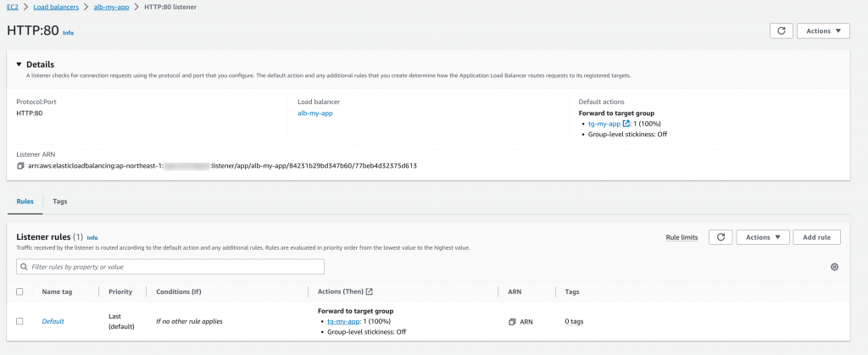This screenshot has width=868, height=355.
Task: Check the Default rule checkbox
Action: click(19, 321)
